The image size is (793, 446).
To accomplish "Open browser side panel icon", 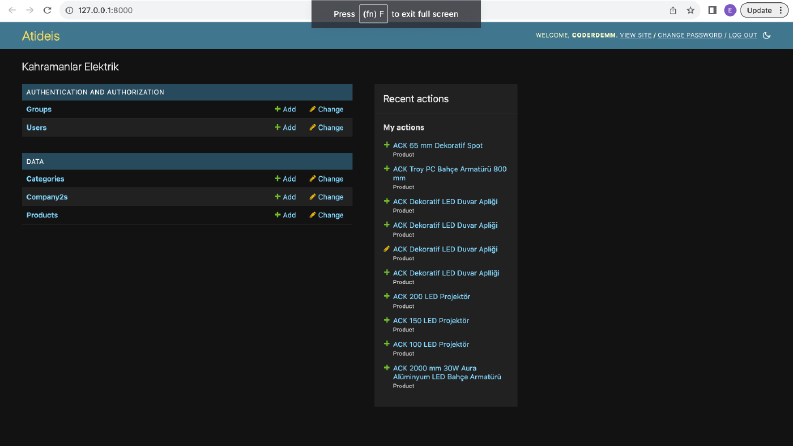I will coord(712,10).
